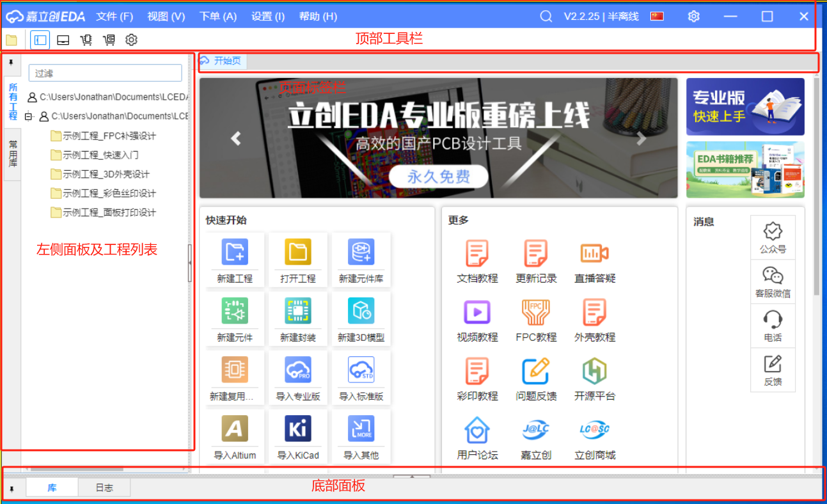Click the 新建复用 module icon
The image size is (827, 504).
point(235,370)
